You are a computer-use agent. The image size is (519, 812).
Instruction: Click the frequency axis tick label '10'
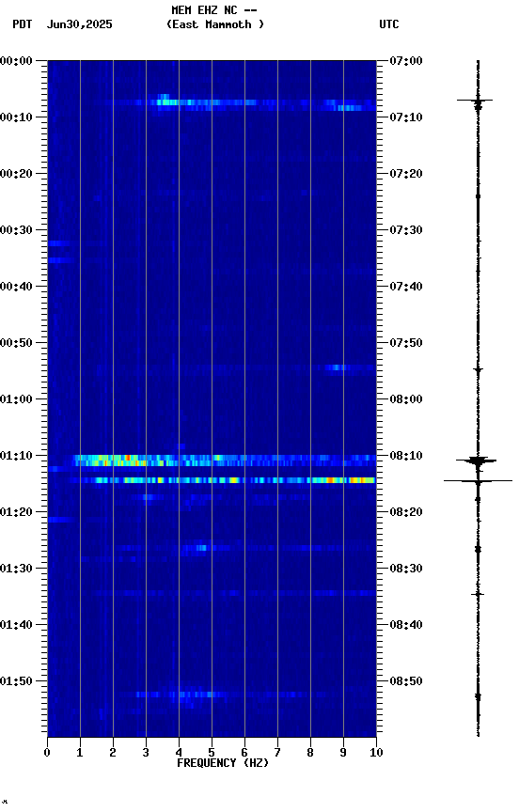[376, 753]
